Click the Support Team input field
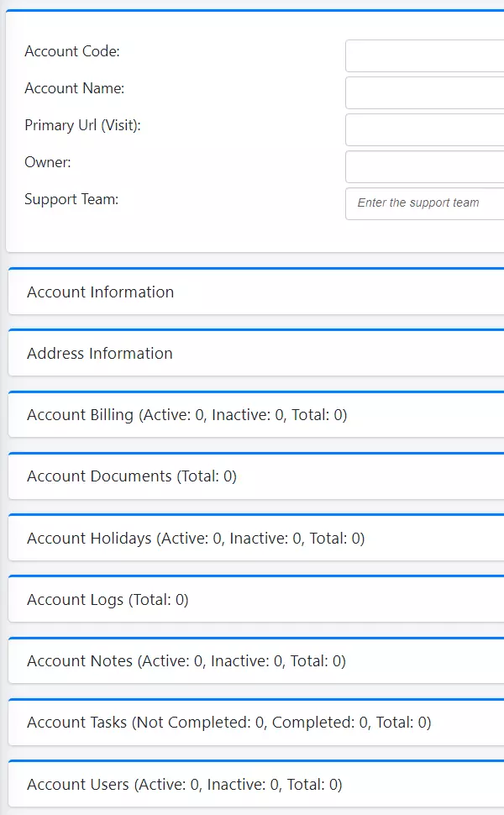The image size is (504, 815). click(425, 203)
